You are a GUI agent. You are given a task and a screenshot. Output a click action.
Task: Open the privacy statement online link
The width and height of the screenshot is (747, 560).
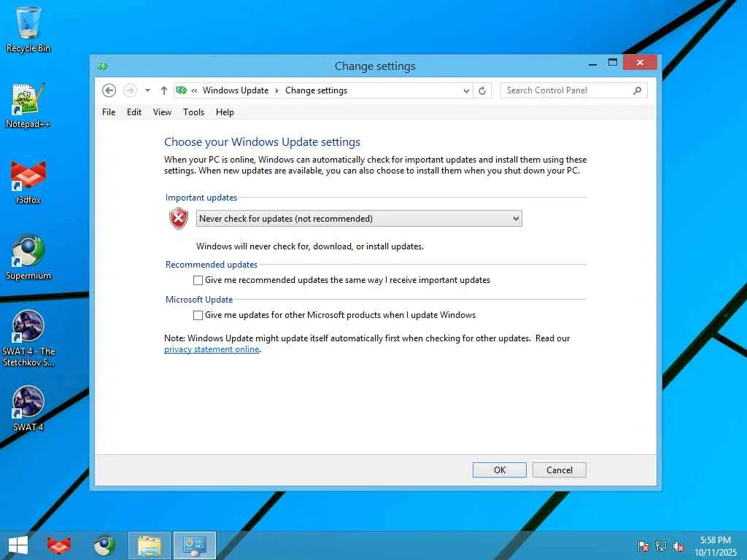(212, 349)
